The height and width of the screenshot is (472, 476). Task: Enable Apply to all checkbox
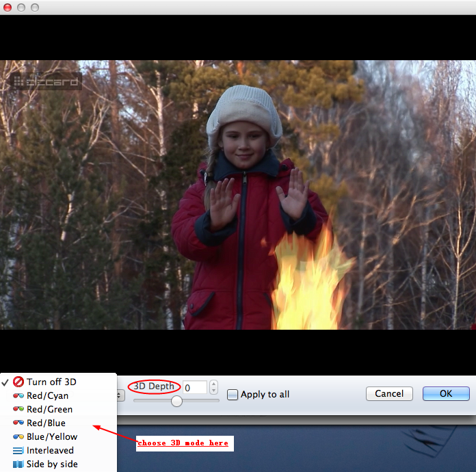pyautogui.click(x=233, y=395)
